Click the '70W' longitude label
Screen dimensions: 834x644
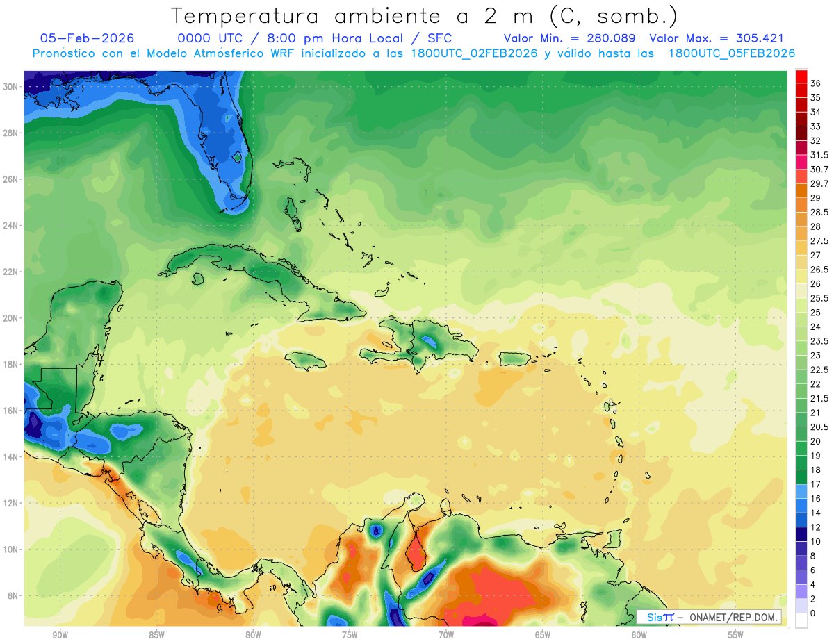click(446, 635)
